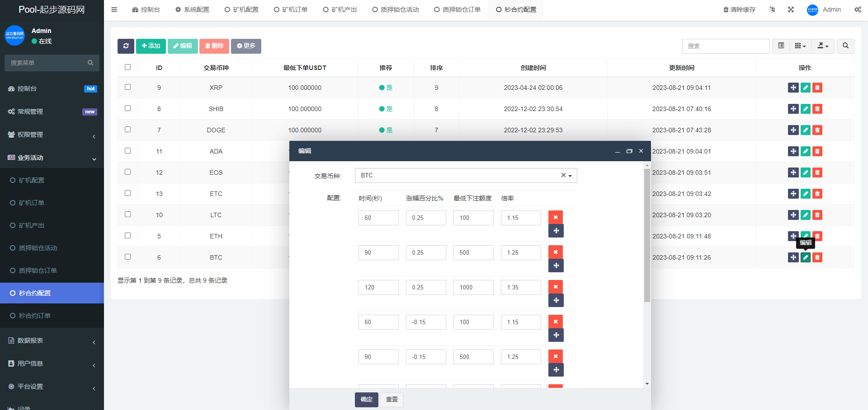Select the checkbox for the EOS row
Screen dimensions: 868x410
coord(127,172)
